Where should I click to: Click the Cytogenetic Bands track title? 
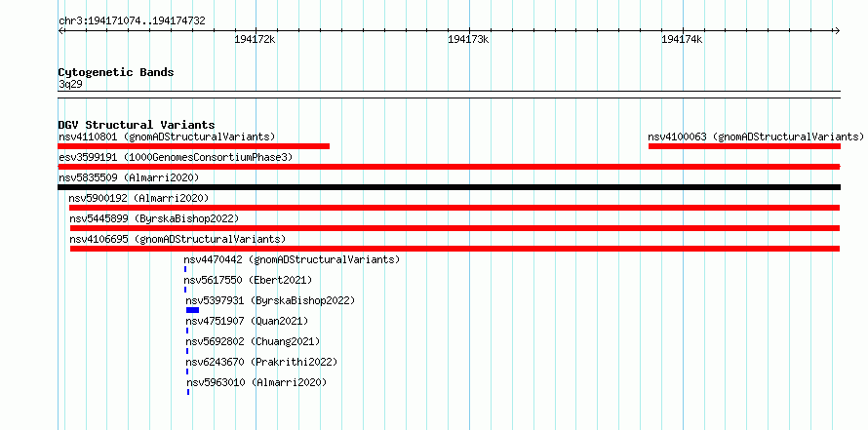116,72
